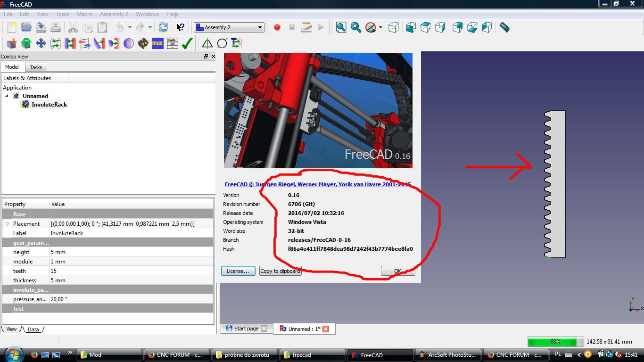Viewport: 644px width, 362px height.
Task: Click Copy to clipboard button
Action: (x=280, y=271)
